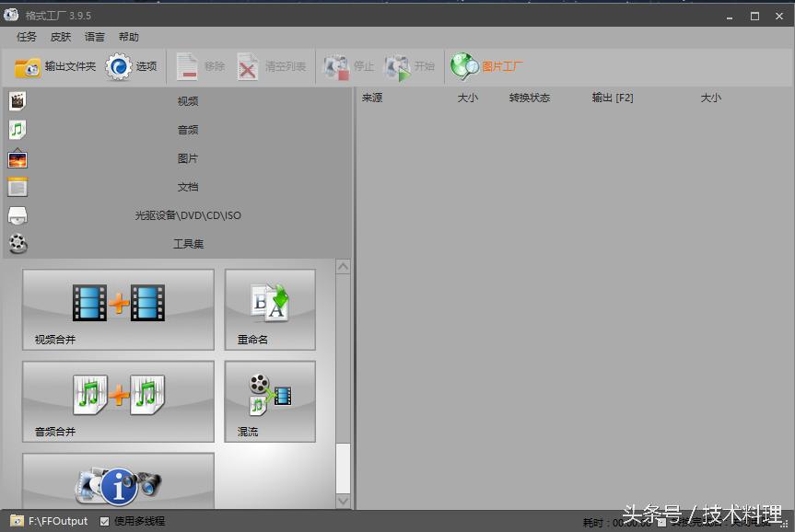Expand the 图片 category section
The height and width of the screenshot is (532, 795).
point(187,158)
